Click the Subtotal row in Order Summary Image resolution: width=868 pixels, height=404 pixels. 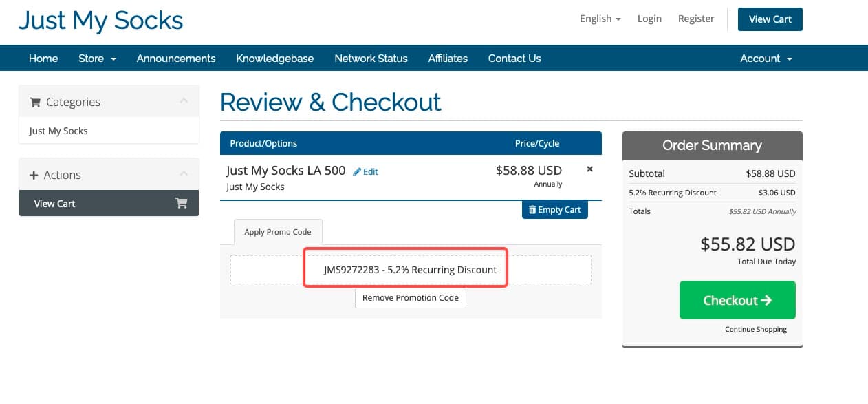click(x=712, y=173)
